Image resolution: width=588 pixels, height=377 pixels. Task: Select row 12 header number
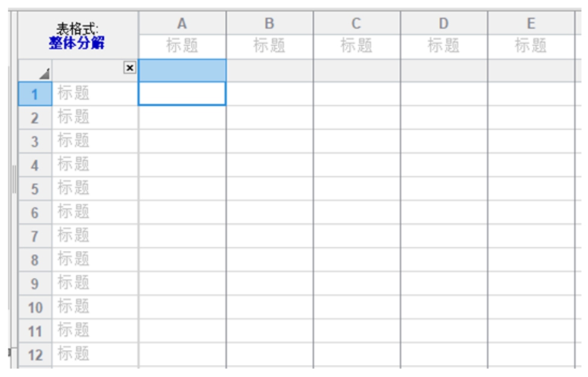[35, 355]
